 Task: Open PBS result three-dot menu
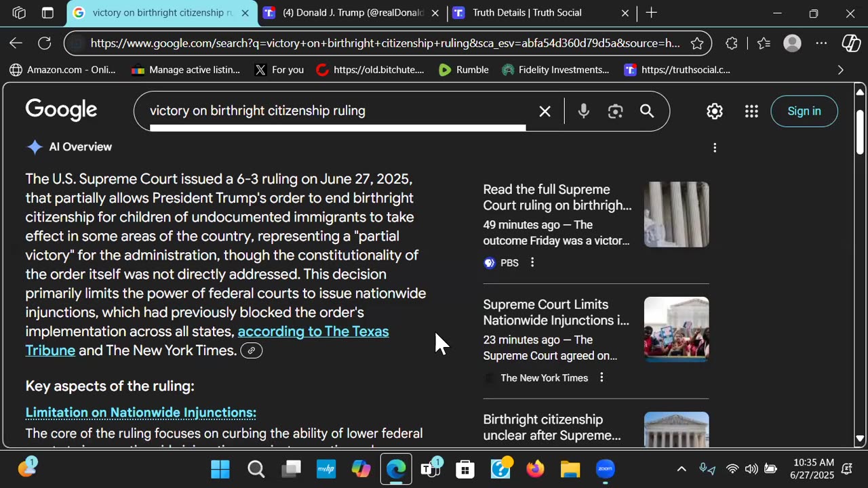pyautogui.click(x=532, y=262)
